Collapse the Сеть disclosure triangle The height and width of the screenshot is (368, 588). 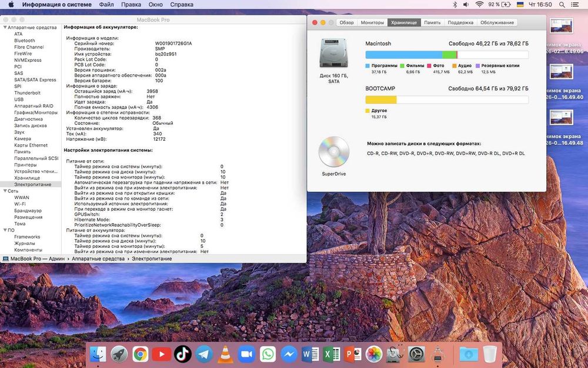[5, 191]
